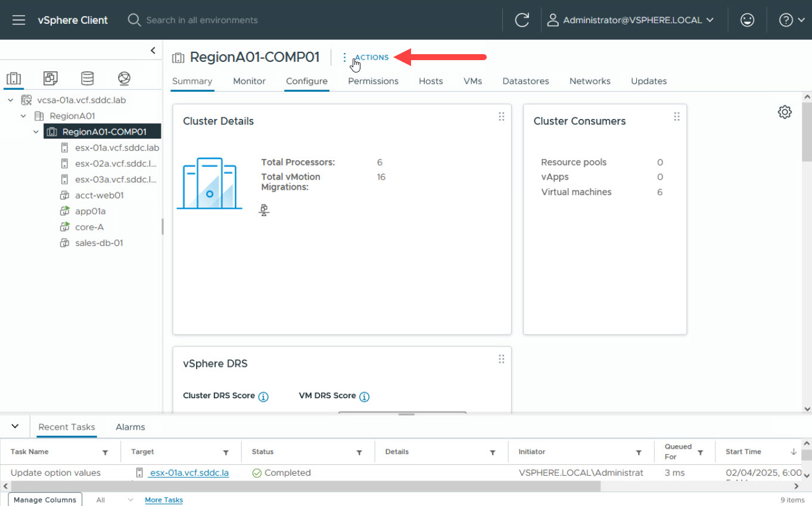
Task: Switch to the Updates tab
Action: pos(649,81)
